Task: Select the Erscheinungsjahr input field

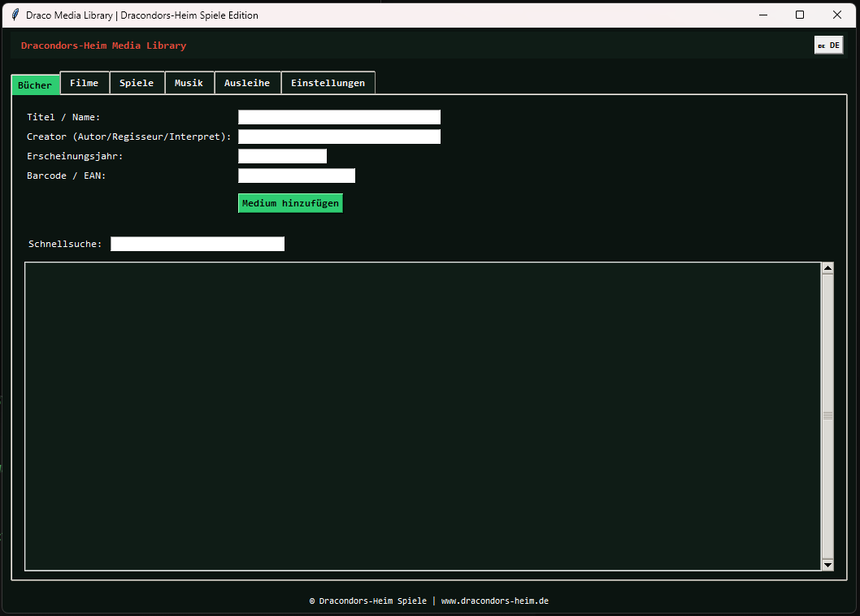Action: (282, 156)
